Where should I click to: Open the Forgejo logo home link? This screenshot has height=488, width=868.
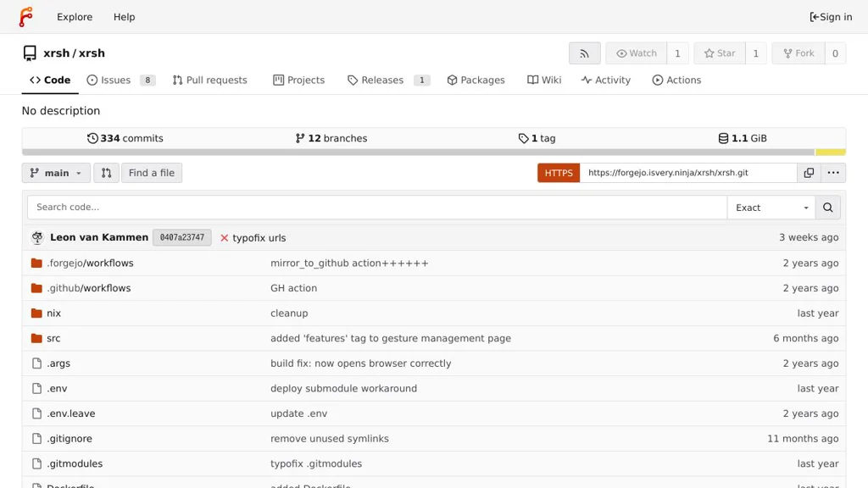point(26,17)
